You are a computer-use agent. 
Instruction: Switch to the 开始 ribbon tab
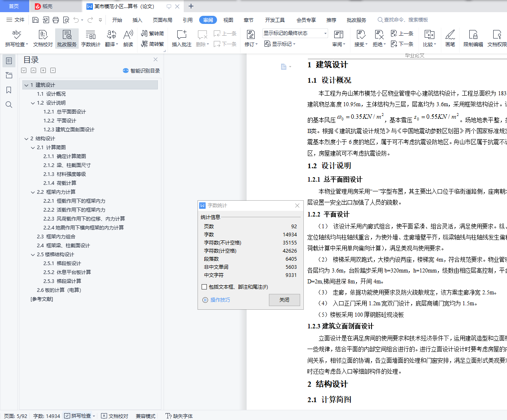[117, 20]
